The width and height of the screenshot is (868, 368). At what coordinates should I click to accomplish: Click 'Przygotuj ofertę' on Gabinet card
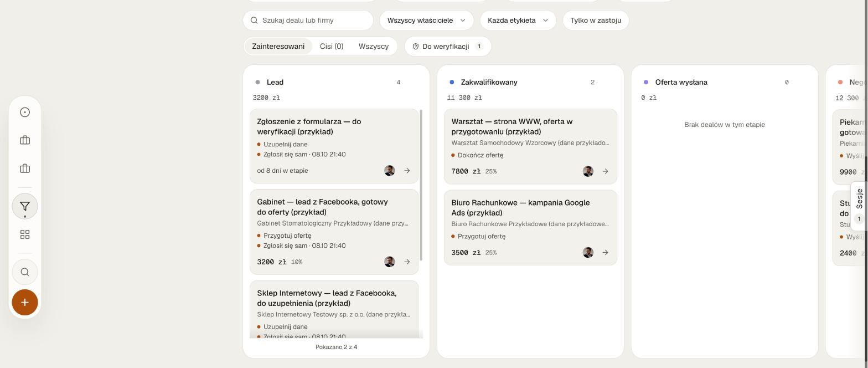[287, 236]
